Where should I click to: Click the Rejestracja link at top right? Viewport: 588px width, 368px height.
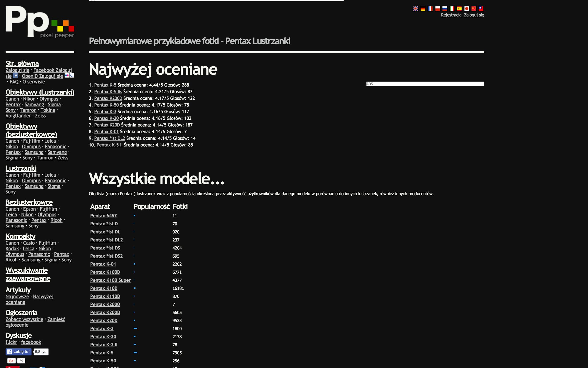451,15
